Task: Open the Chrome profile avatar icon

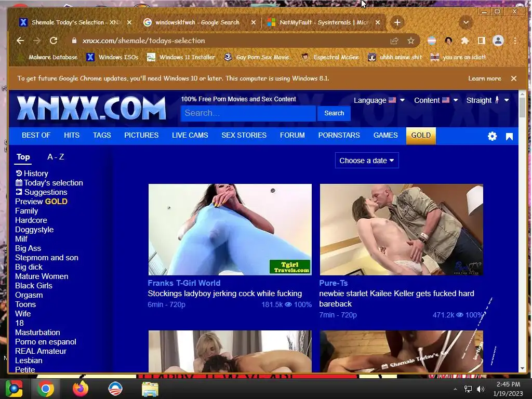Action: pos(498,41)
